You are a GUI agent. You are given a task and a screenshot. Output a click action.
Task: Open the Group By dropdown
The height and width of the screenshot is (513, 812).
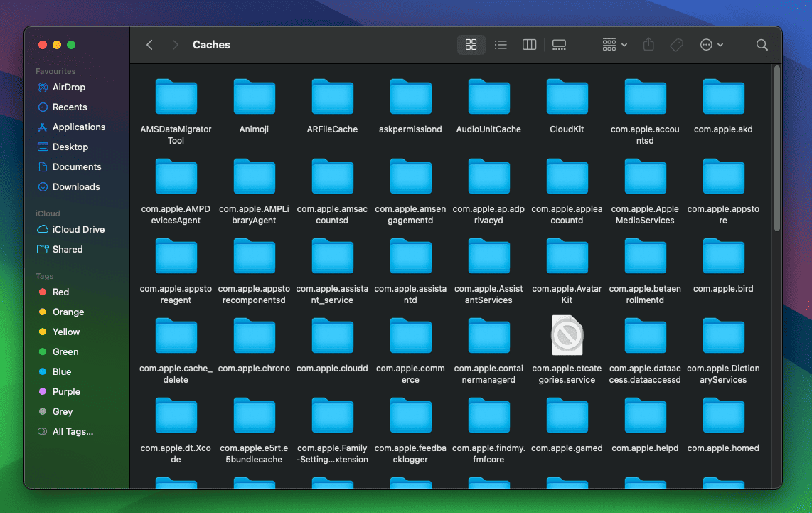pos(615,45)
